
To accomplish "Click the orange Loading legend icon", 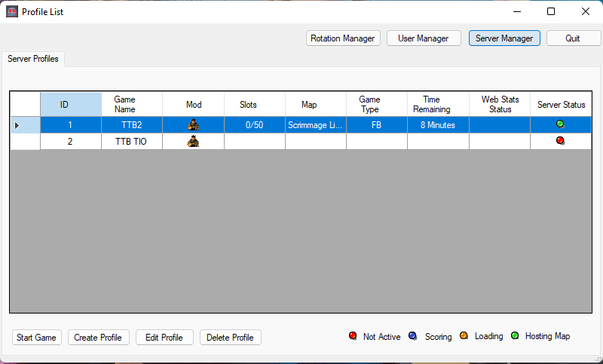I will pos(464,335).
